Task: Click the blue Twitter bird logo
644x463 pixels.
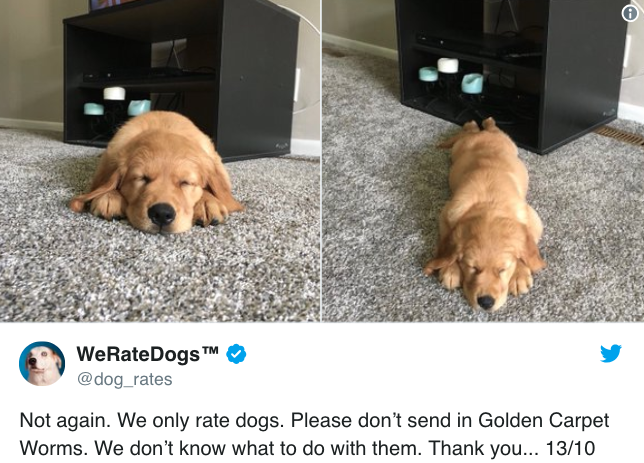Action: [x=611, y=353]
